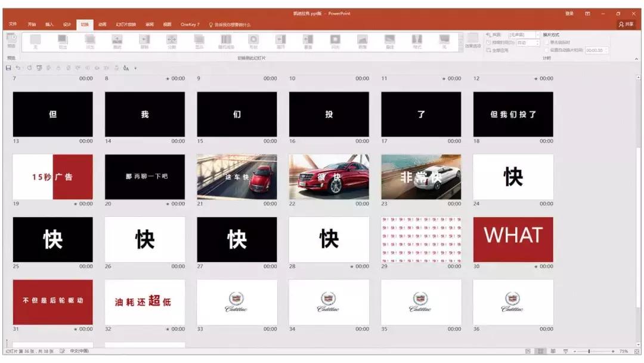Viewport: 644px width, 363px height.
Task: Click the zoom slider at the bottom
Action: [x=589, y=350]
